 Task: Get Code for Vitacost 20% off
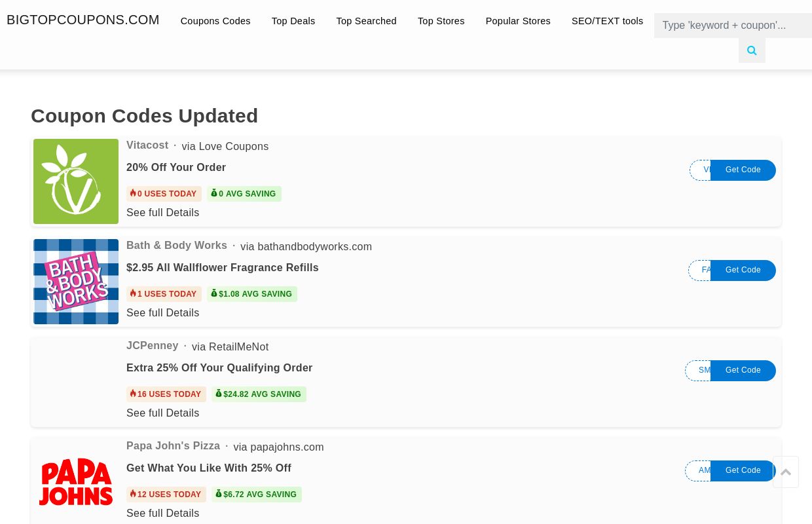pyautogui.click(x=743, y=170)
